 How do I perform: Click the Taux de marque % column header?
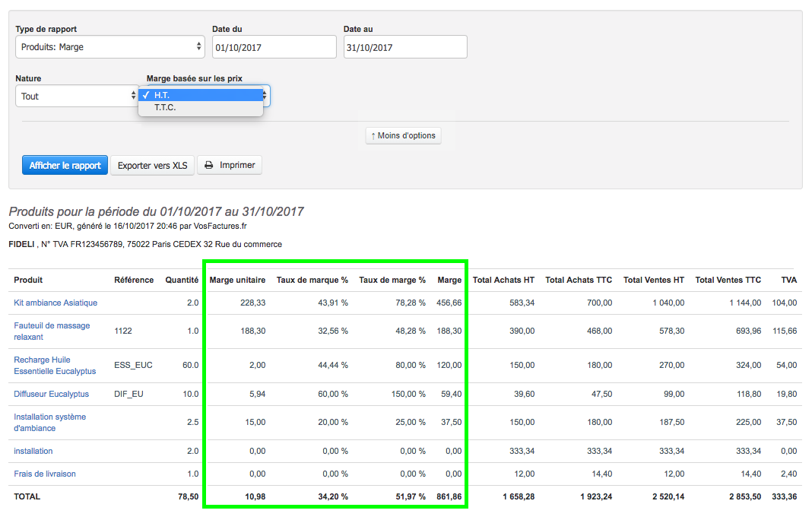pyautogui.click(x=312, y=280)
